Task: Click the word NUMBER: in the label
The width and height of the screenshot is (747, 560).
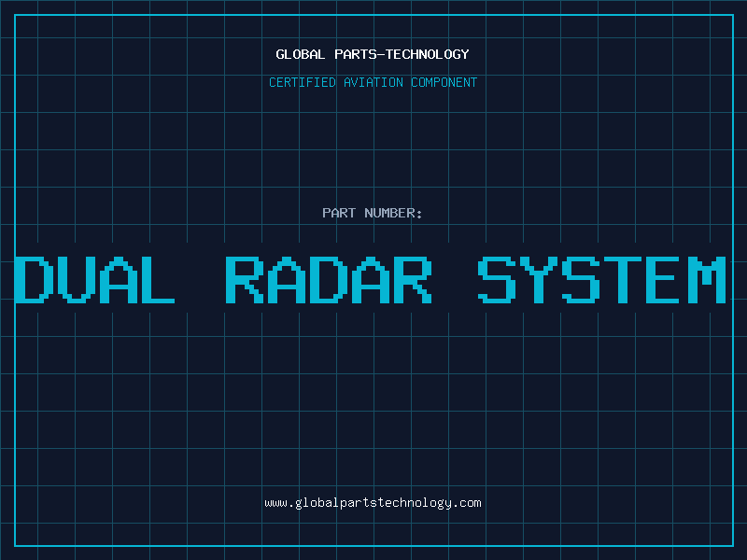Action: (393, 213)
